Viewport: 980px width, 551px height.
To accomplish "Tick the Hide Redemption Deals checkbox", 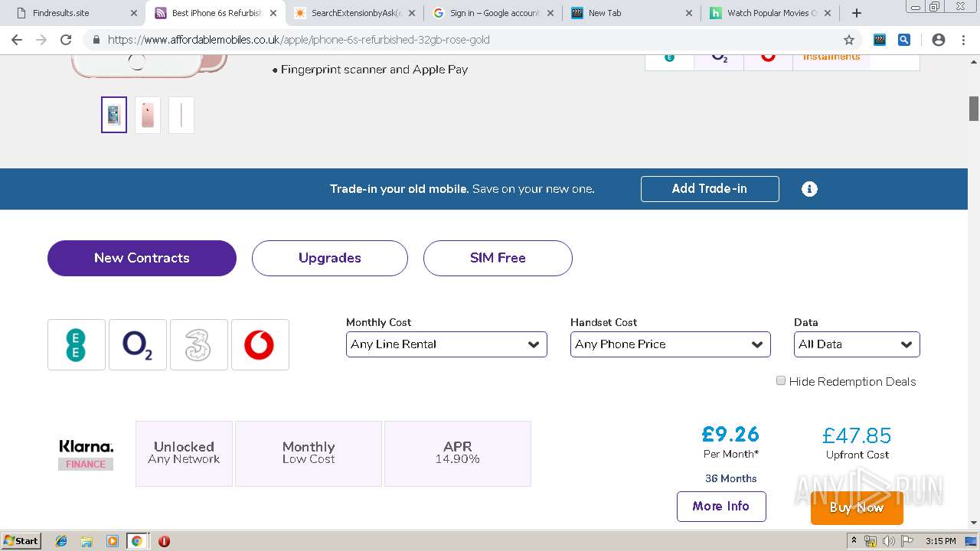I will coord(781,381).
